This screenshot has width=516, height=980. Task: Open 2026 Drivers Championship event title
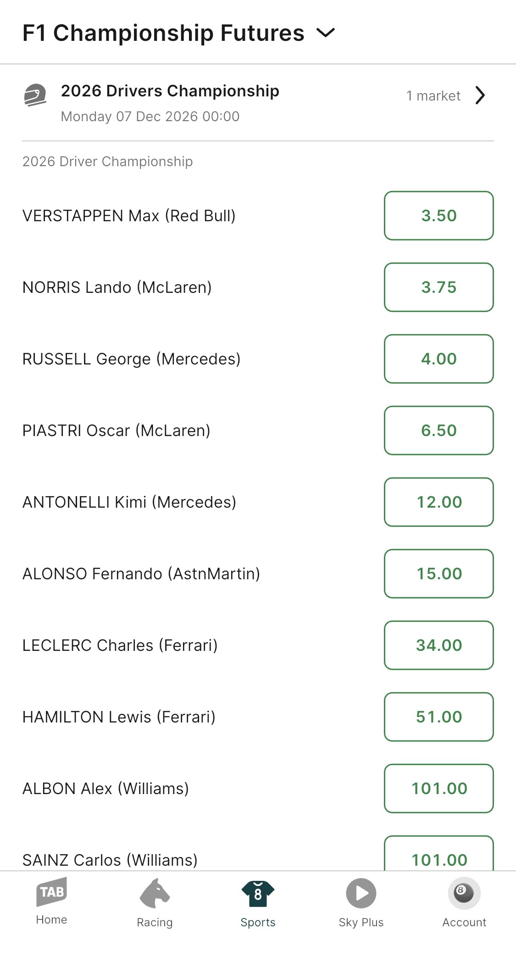tap(170, 91)
